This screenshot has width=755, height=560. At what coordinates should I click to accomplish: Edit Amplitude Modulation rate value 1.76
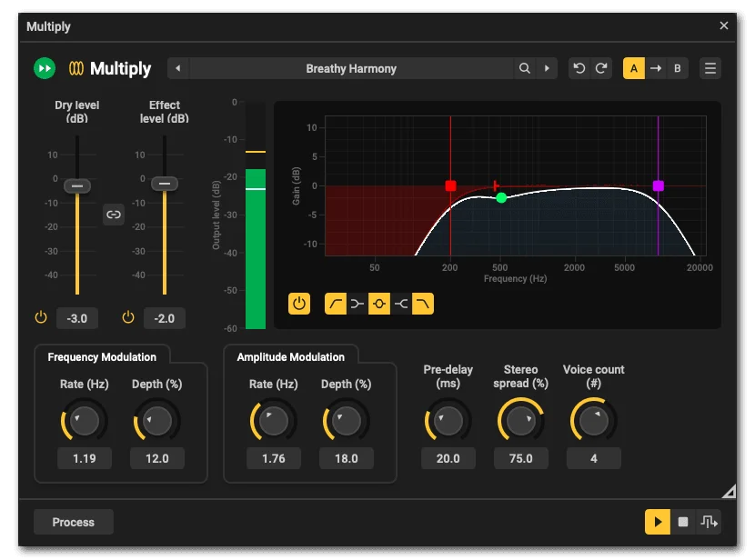[x=274, y=458]
